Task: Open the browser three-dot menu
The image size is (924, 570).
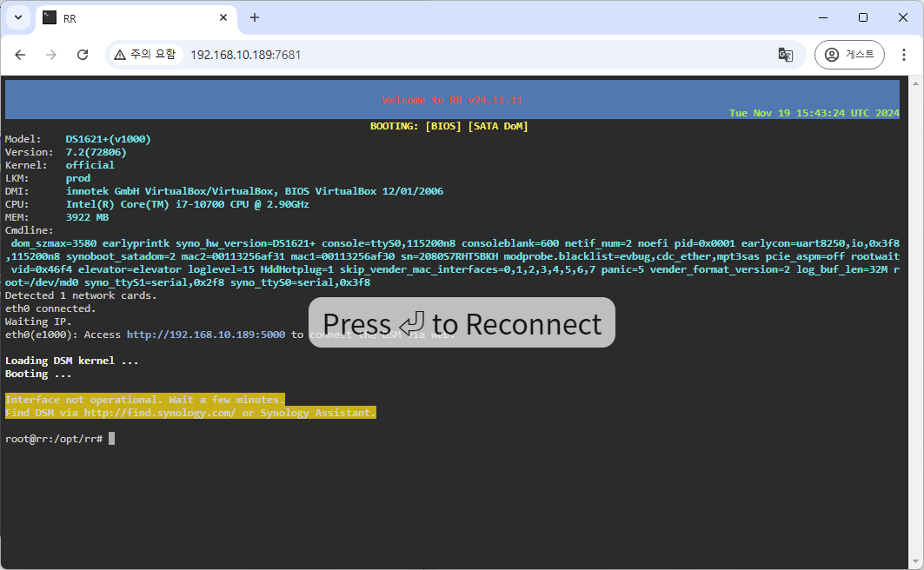Action: click(903, 55)
